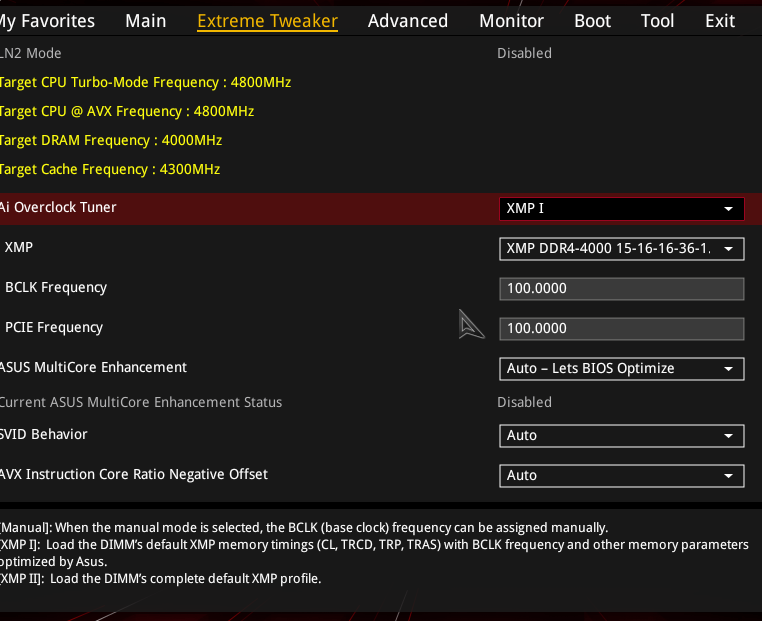This screenshot has height=621, width=762.
Task: Click the [XMP II] help description line
Action: [160, 579]
